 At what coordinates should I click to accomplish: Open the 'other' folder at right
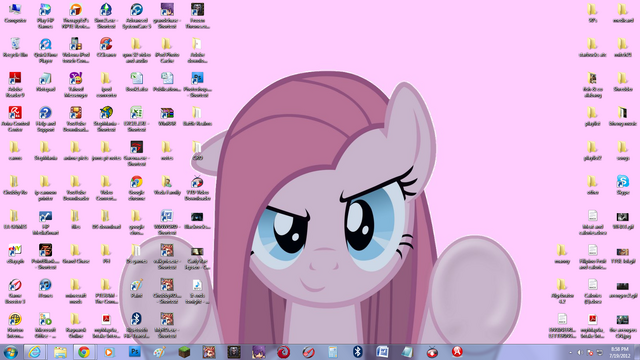(x=592, y=185)
